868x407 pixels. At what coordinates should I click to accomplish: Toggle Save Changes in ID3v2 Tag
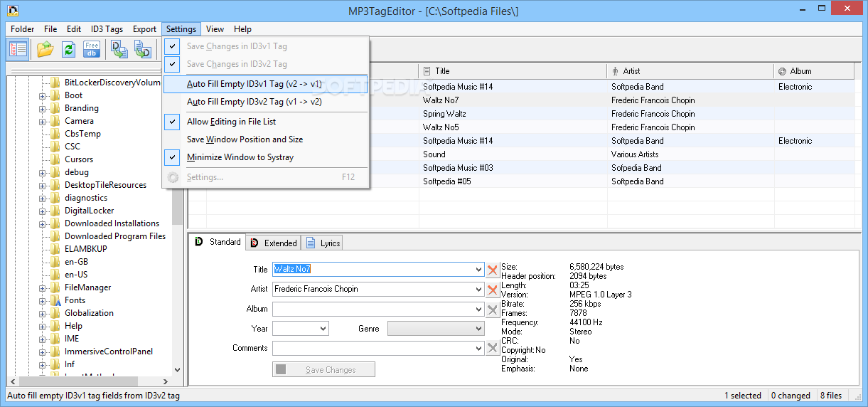coord(265,64)
